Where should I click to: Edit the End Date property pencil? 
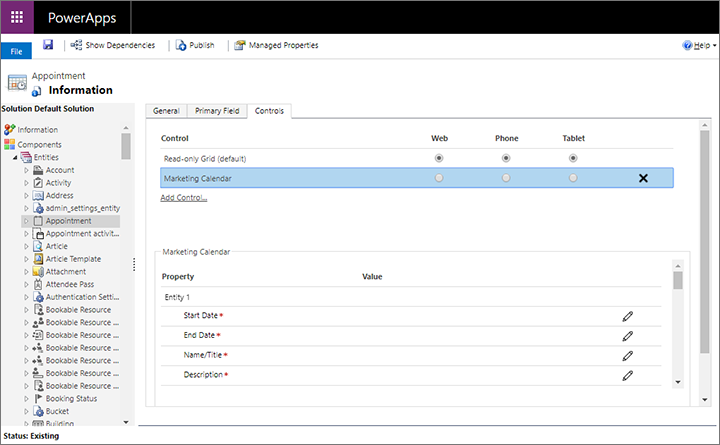[x=627, y=336]
